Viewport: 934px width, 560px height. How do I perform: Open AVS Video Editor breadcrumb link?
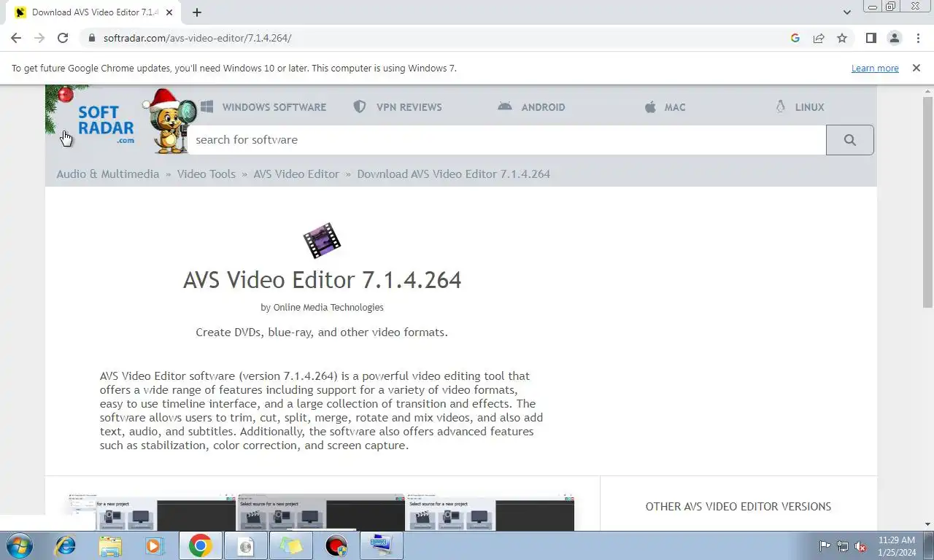[x=296, y=174]
